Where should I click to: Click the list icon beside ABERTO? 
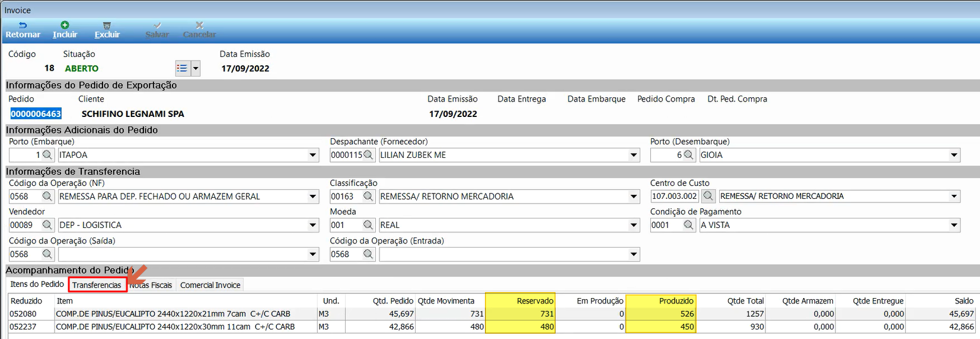[x=182, y=68]
